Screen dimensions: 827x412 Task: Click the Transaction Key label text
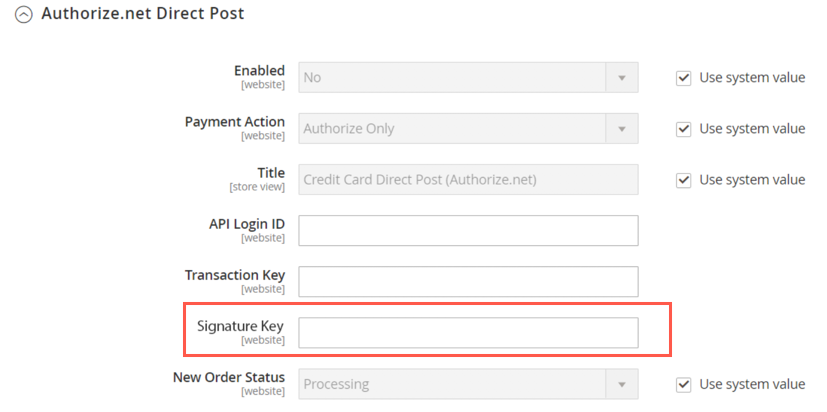click(235, 275)
